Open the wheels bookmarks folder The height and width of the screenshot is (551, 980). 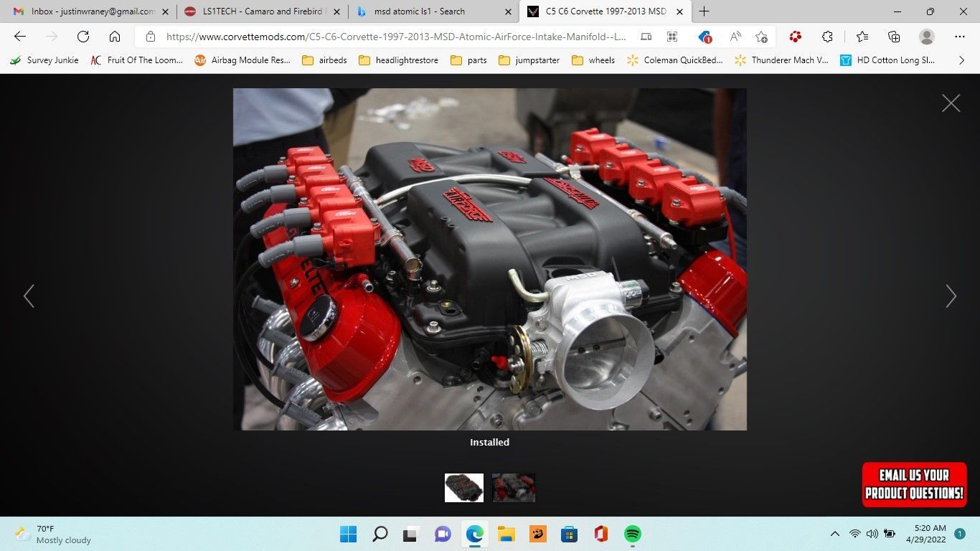tap(593, 60)
